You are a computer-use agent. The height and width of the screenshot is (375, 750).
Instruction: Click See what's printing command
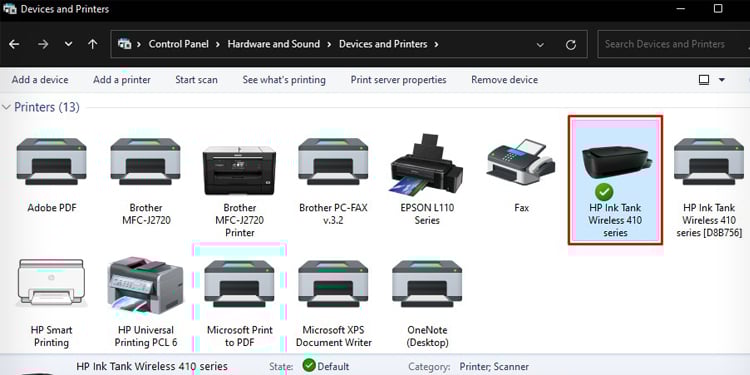(x=284, y=80)
